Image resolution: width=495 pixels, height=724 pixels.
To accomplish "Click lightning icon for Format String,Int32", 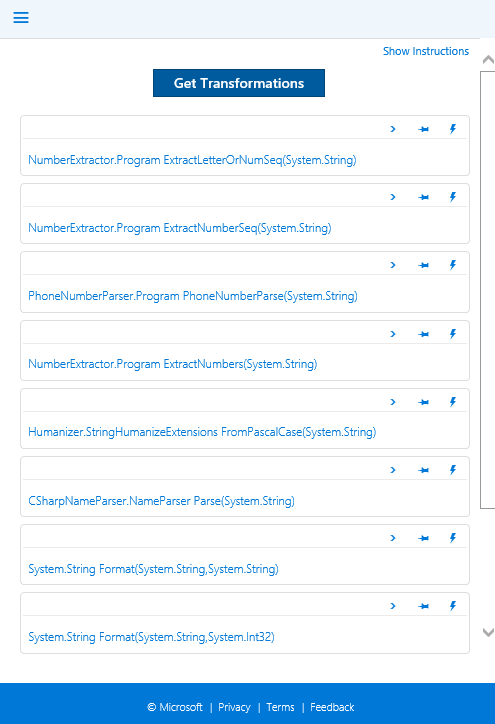I will pos(453,606).
